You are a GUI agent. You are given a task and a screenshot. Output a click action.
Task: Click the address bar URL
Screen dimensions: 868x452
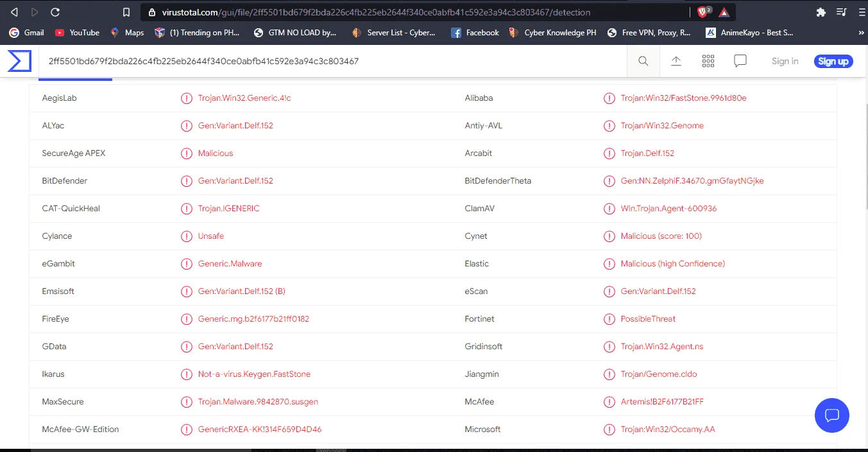point(375,12)
